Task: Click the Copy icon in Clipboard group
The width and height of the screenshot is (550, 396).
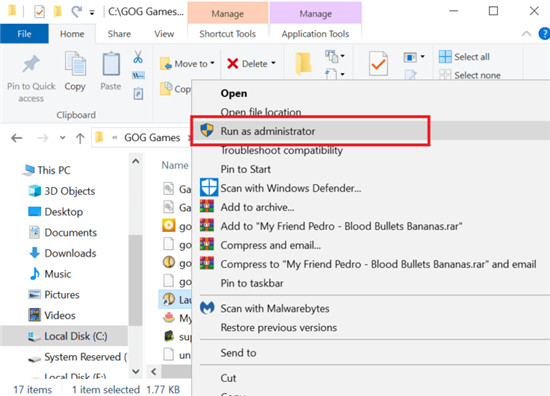Action: 75,64
